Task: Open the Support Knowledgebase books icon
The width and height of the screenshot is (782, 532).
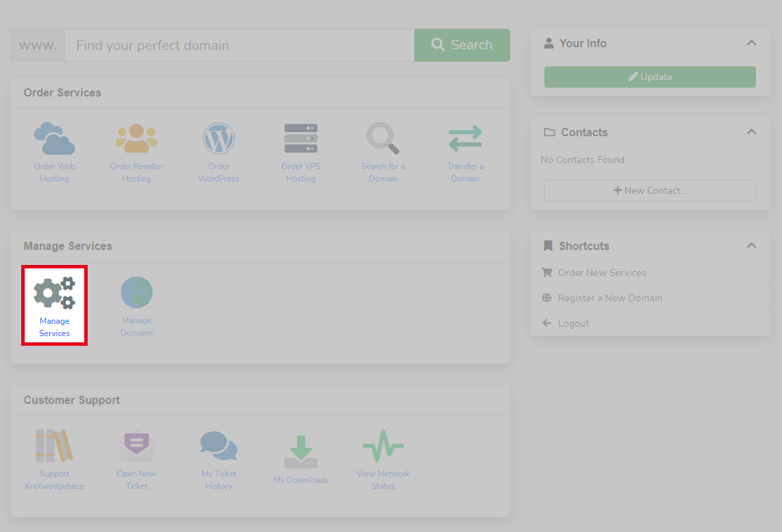Action: point(54,446)
